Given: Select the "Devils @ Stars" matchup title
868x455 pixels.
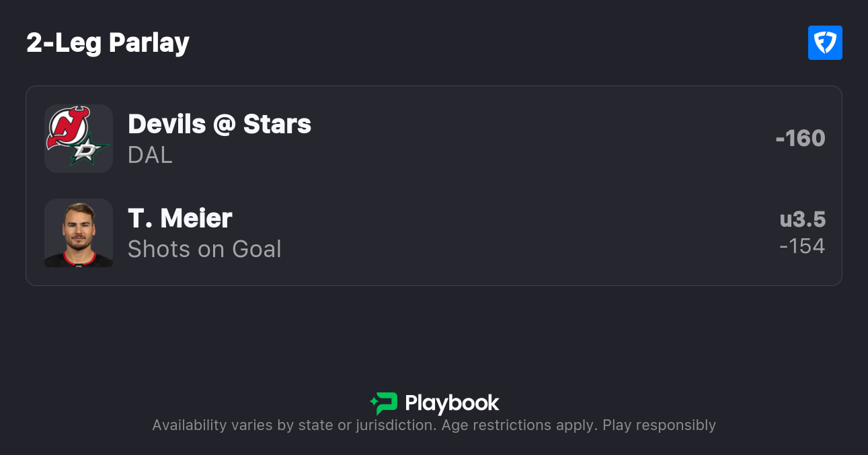Looking at the screenshot, I should point(219,124).
